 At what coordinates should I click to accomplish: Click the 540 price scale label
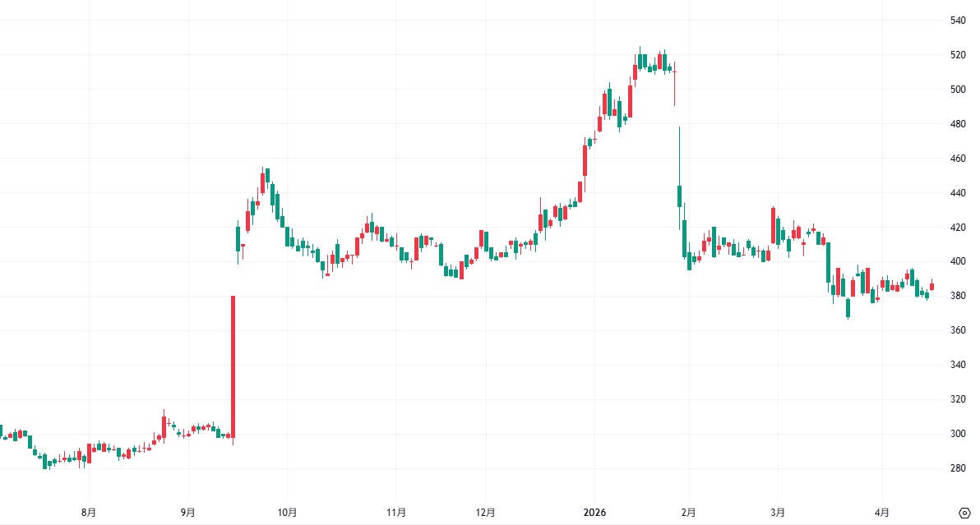pyautogui.click(x=957, y=20)
